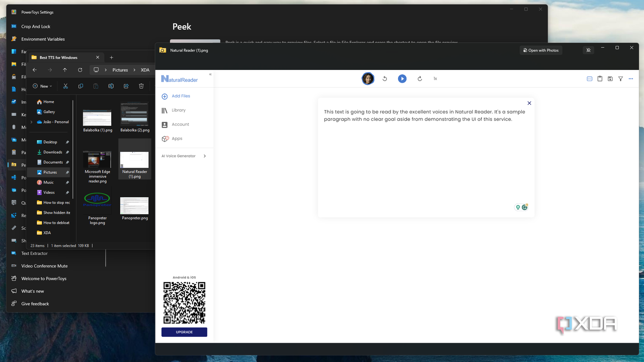
Task: Click the save icon in NaturalReader toolbar
Action: tap(610, 78)
